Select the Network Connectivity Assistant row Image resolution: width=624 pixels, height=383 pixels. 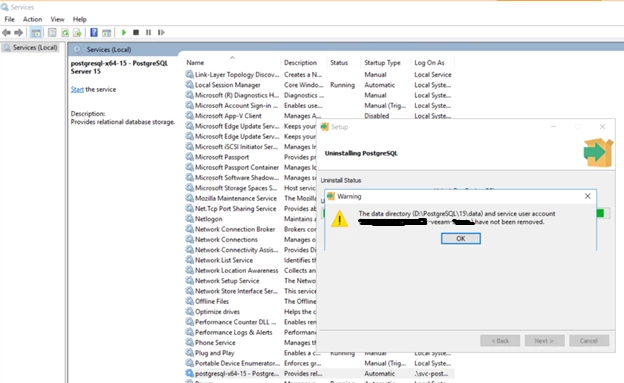point(251,250)
